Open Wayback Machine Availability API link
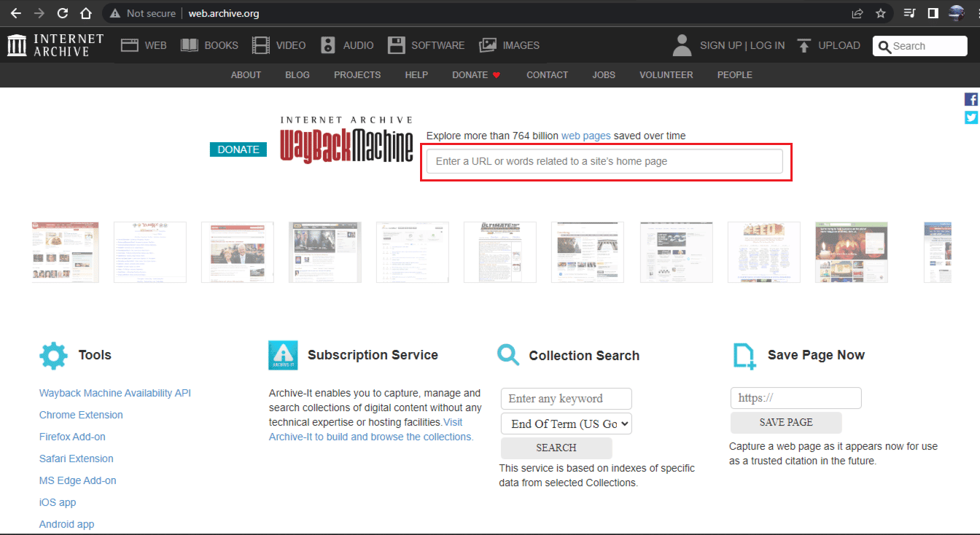The height and width of the screenshot is (535, 980). [115, 393]
